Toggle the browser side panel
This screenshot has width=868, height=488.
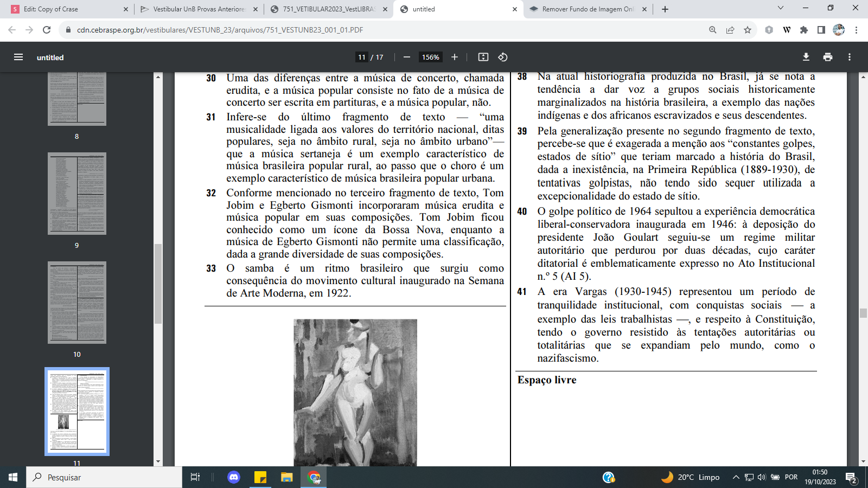coord(821,30)
